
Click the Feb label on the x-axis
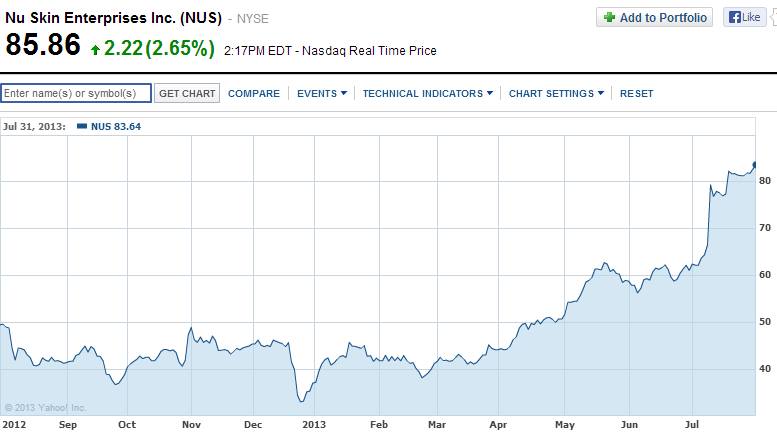[379, 425]
